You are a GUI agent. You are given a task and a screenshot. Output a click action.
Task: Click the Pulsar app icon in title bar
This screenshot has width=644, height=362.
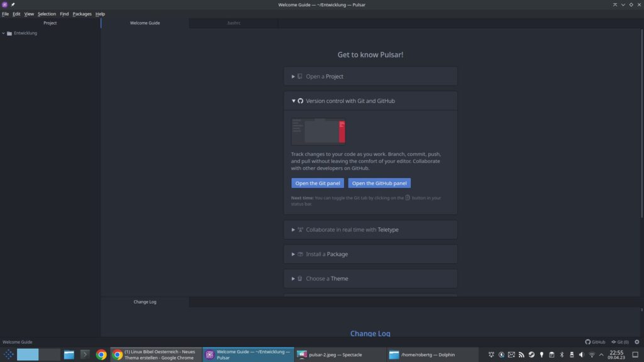(4, 4)
